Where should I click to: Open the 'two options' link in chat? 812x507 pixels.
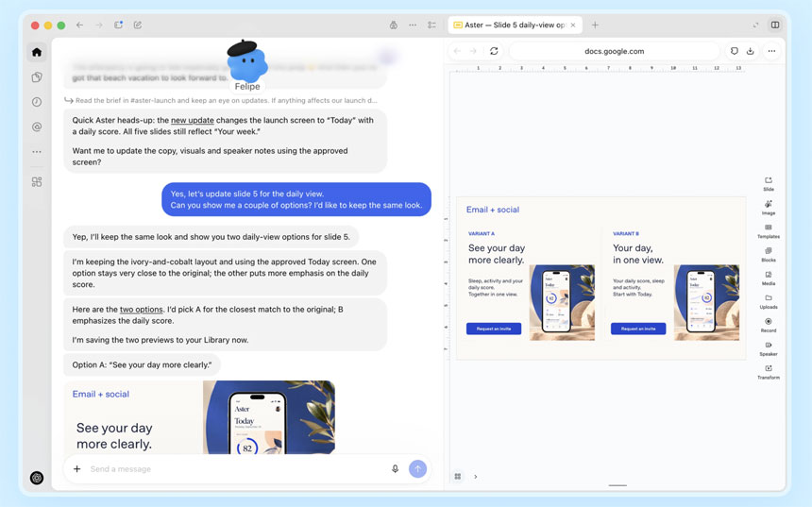point(142,309)
